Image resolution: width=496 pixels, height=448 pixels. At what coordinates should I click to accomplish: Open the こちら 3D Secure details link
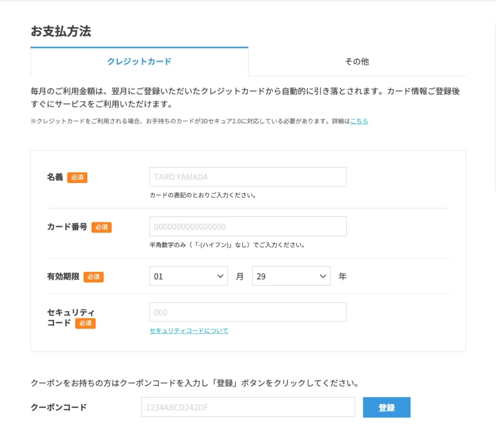click(359, 121)
